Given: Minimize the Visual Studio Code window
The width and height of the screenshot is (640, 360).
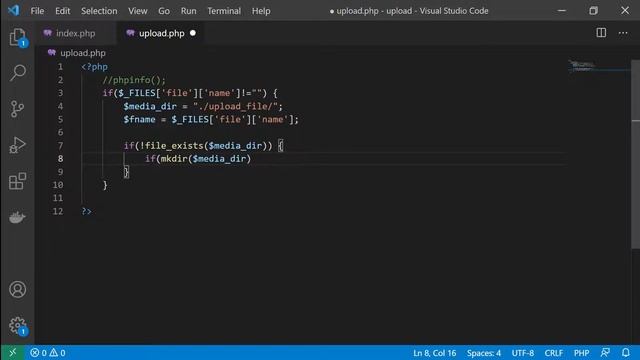Looking at the screenshot, I should [x=562, y=11].
